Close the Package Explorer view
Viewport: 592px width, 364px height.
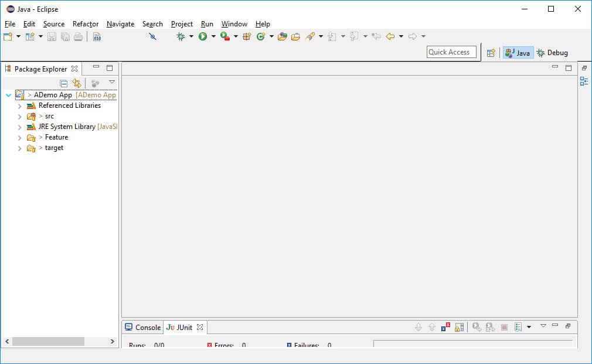(x=74, y=69)
